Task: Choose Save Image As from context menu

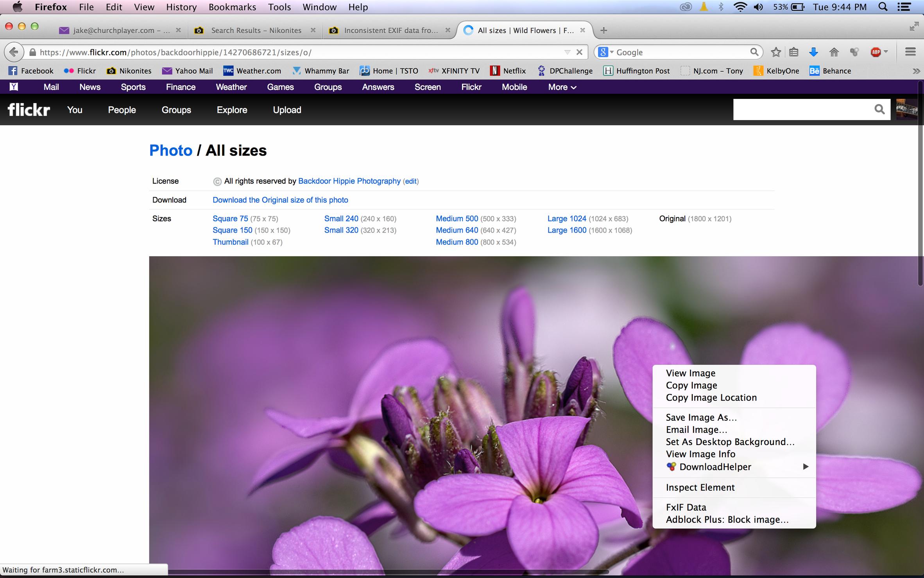Action: [701, 417]
